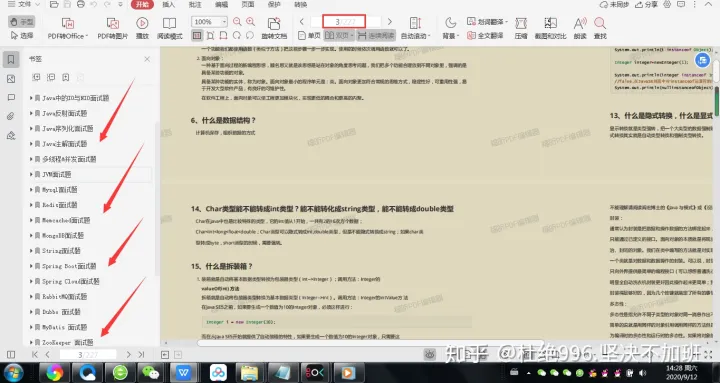This screenshot has height=383, width=720.
Task: Switch to the 转换 tab
Action: click(x=300, y=5)
